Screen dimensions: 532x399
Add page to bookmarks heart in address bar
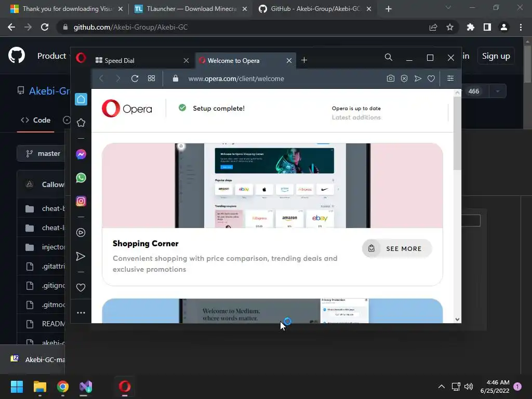pyautogui.click(x=431, y=78)
